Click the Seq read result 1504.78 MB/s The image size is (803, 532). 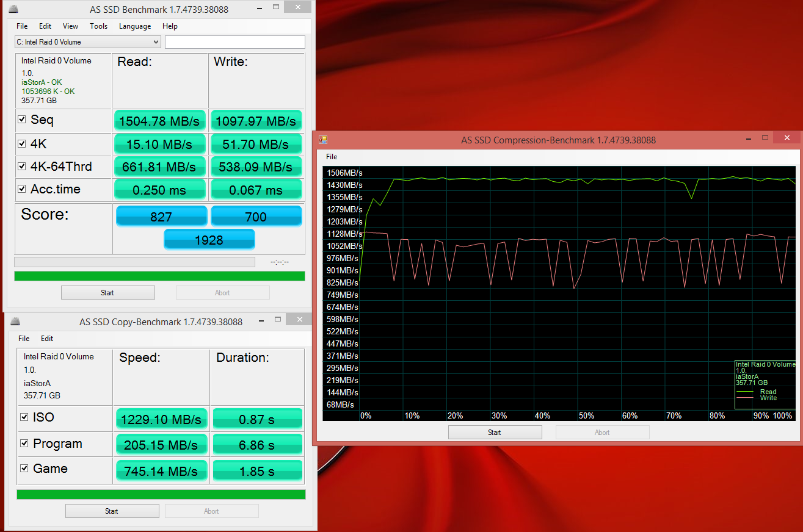pos(159,121)
